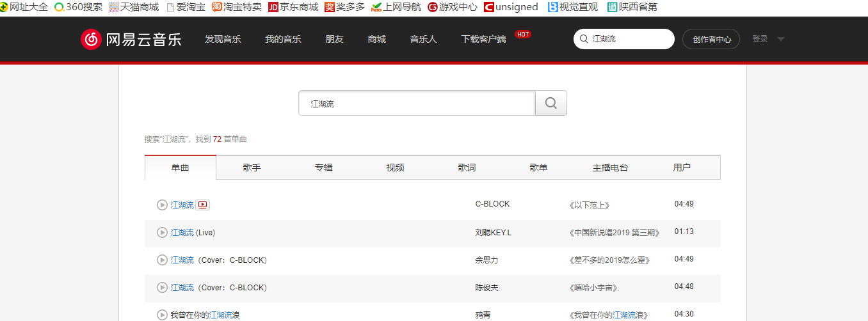
Task: Open song title 江湖流 (Live)
Action: (193, 232)
